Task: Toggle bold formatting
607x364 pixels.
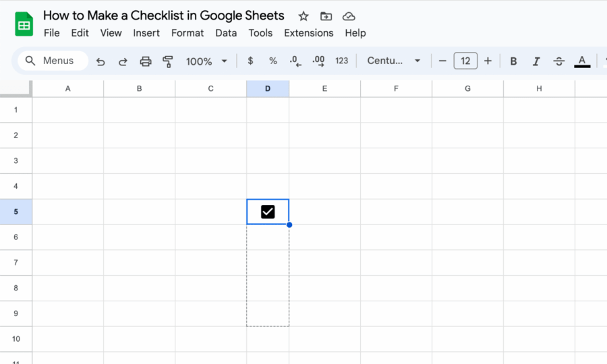Action: pos(513,61)
